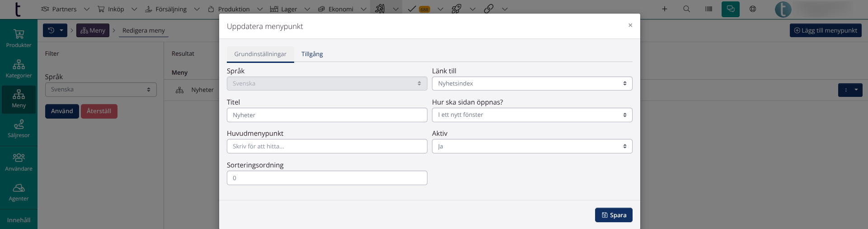Expand the rocket icon menu chevron
This screenshot has height=229, width=868.
click(x=473, y=9)
